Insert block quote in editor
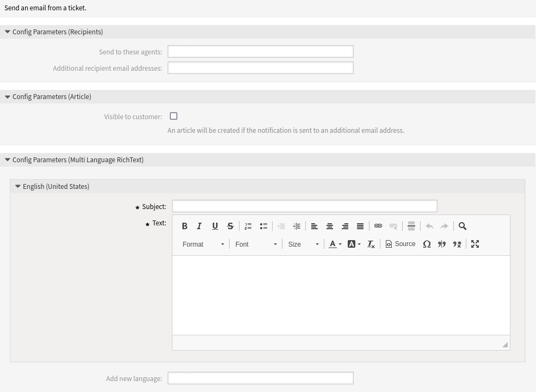 click(x=442, y=244)
